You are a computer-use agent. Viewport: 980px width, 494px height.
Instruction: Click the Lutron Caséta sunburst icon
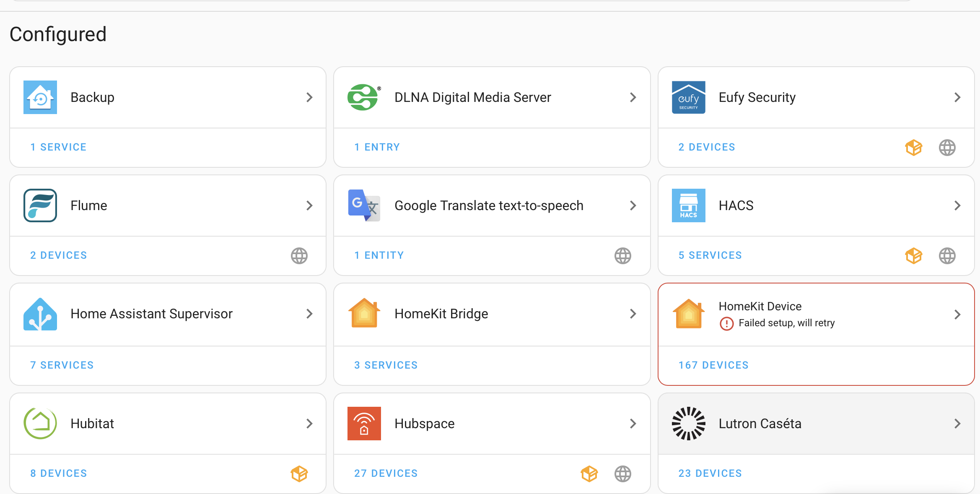[688, 424]
